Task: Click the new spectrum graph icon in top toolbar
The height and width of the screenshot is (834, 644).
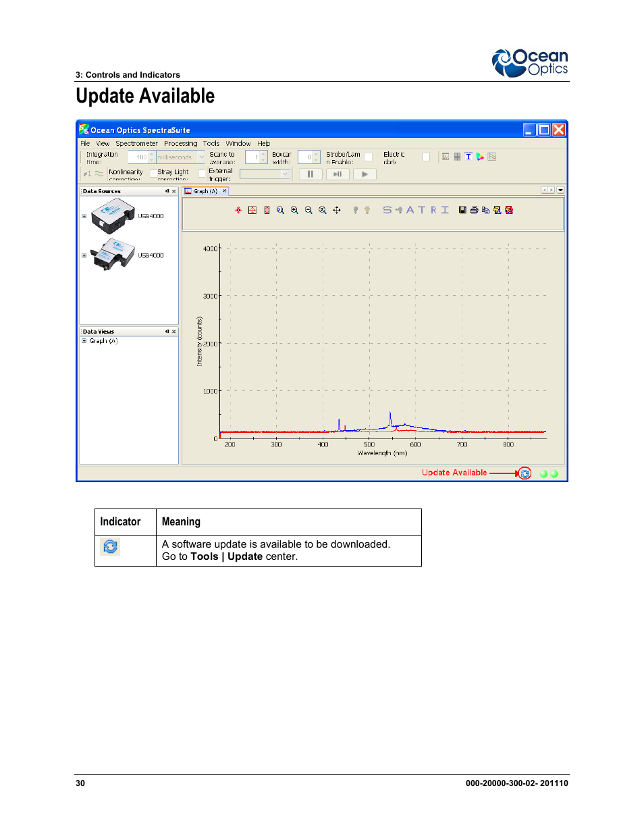Action: (x=446, y=157)
